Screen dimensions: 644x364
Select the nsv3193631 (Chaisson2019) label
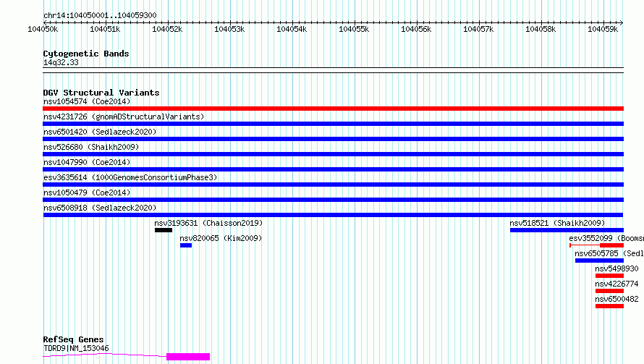[208, 223]
